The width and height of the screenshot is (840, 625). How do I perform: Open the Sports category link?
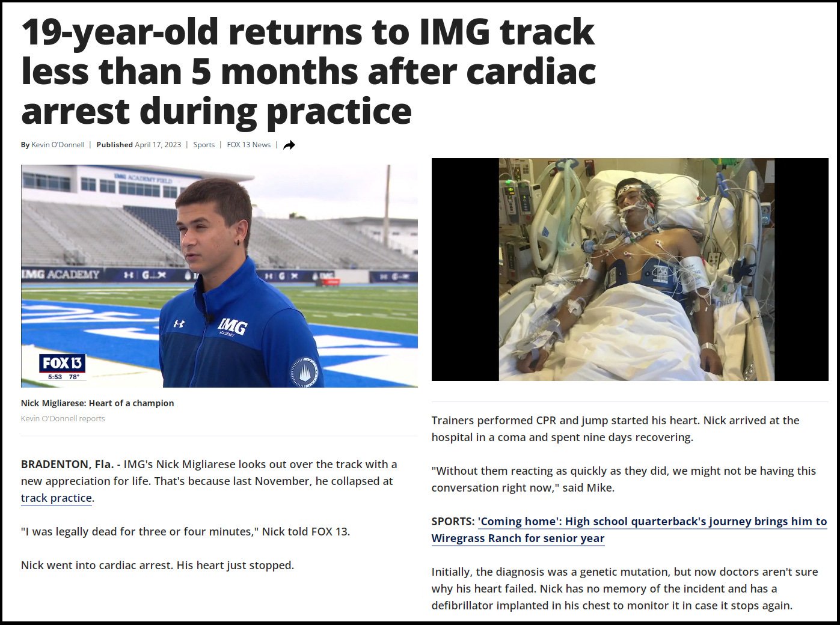[x=204, y=145]
